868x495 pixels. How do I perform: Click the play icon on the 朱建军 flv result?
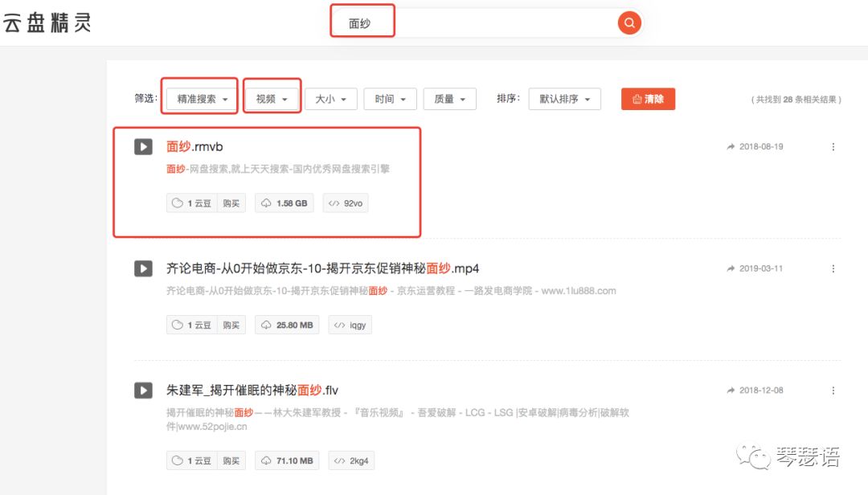coord(142,390)
